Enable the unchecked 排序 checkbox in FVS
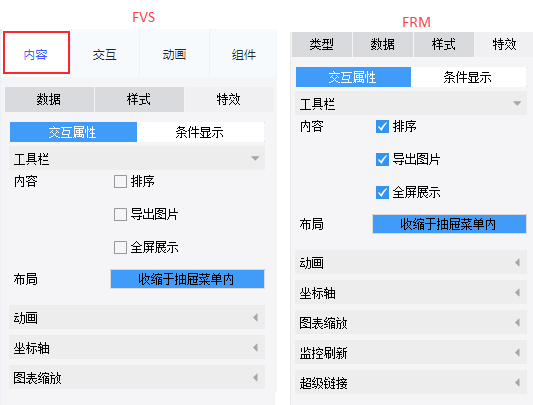 pos(120,181)
